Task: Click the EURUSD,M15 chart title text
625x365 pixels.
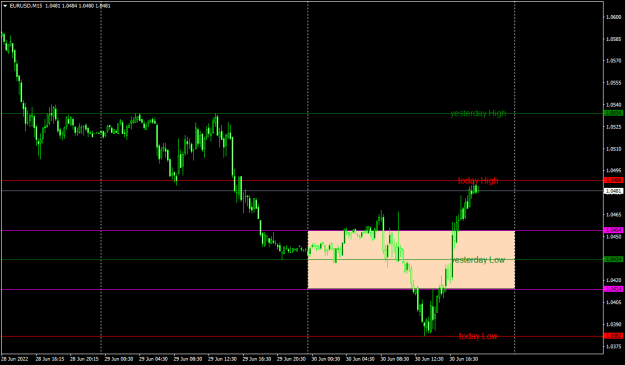Action: (x=26, y=6)
